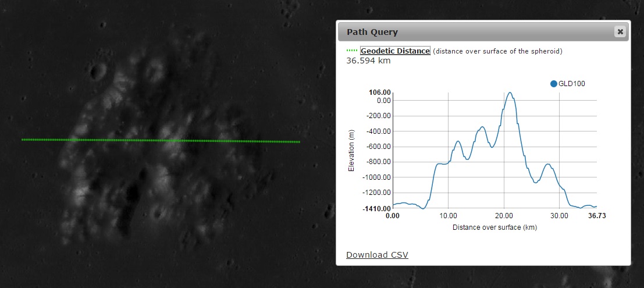Select the elevation peak on the chart line

click(510, 93)
